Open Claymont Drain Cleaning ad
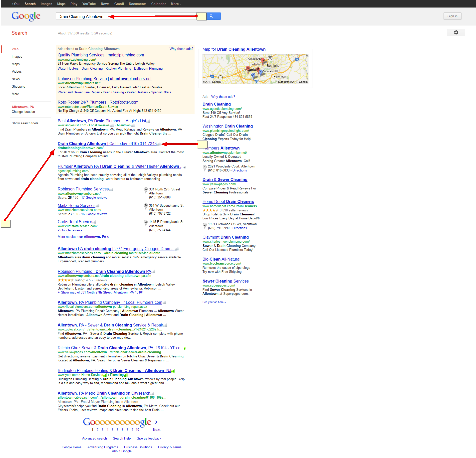Viewport: 476px width, 458px height. [x=226, y=237]
